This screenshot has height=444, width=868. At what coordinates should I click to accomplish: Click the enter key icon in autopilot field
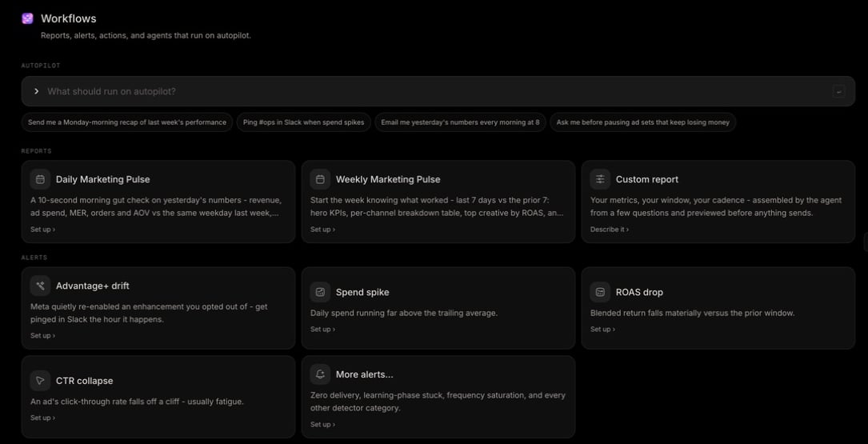pos(838,91)
